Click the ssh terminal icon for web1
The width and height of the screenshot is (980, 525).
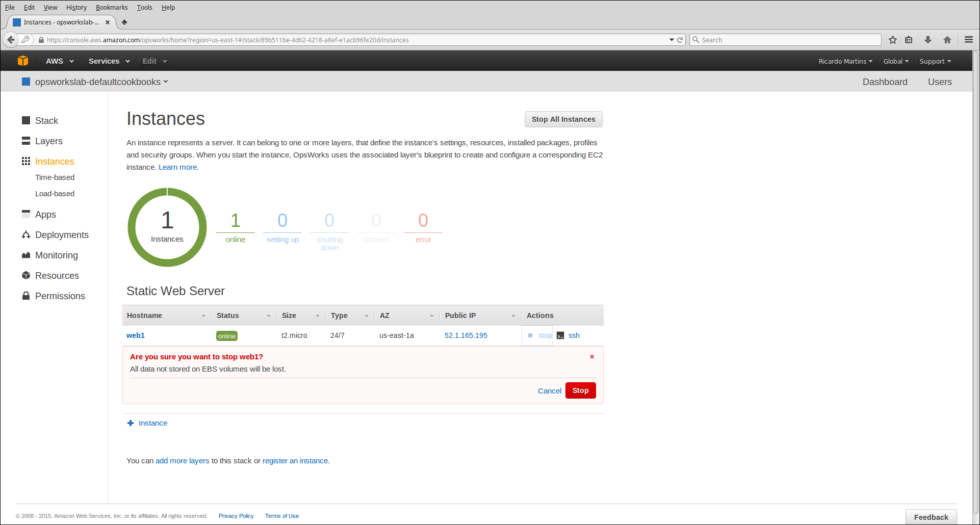(x=560, y=335)
